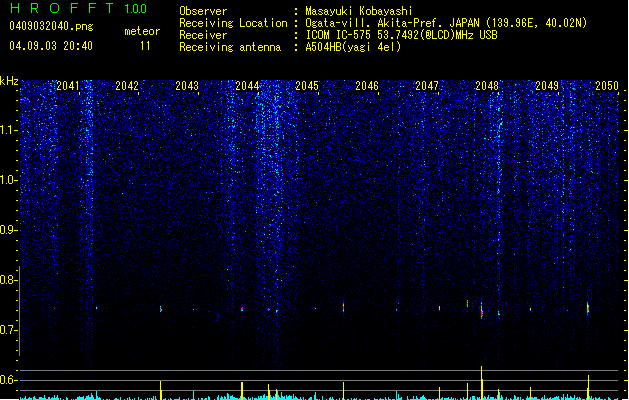The width and height of the screenshot is (629, 400).
Task: Click the 0.8 kHz frequency axis label
Action: 8,280
